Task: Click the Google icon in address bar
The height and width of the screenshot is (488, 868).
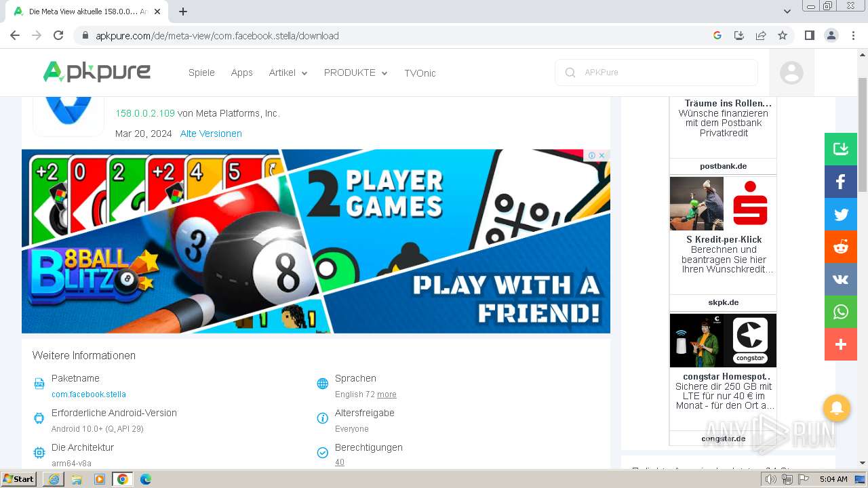Action: [717, 35]
